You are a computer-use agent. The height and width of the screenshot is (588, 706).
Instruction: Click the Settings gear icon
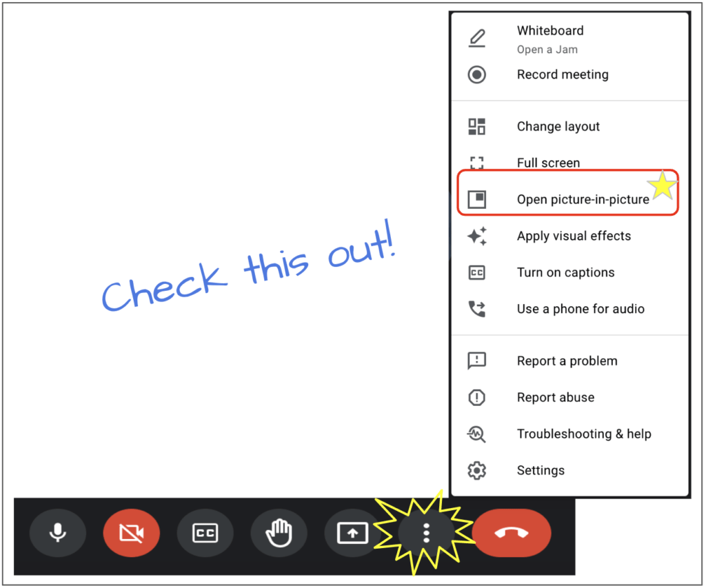click(476, 469)
